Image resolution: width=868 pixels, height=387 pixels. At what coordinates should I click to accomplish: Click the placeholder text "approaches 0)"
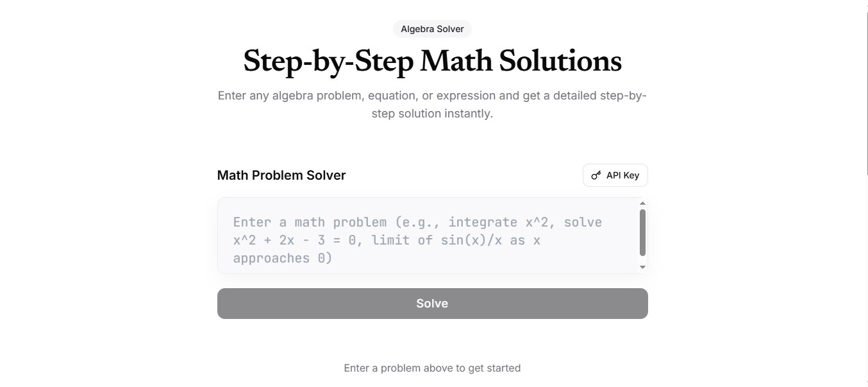283,258
